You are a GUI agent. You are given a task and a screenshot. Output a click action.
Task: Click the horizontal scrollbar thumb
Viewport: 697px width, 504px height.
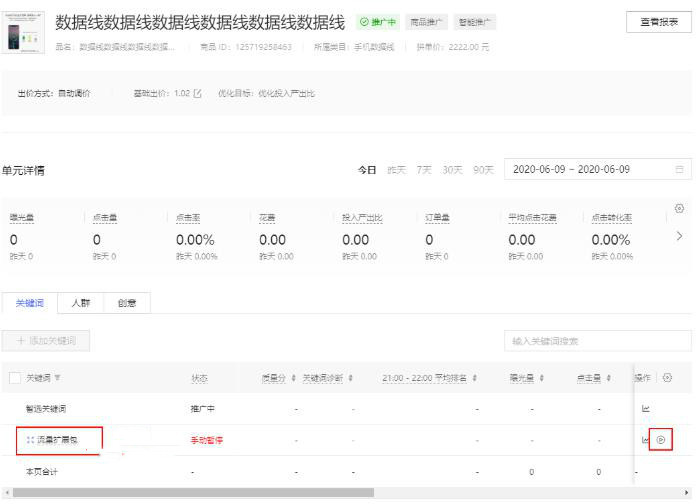pos(193,492)
